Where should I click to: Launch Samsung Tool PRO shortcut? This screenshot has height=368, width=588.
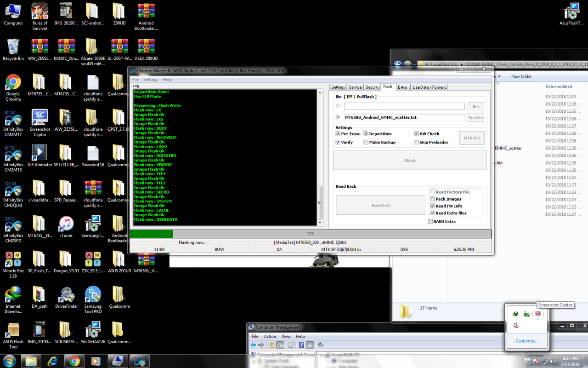pos(93,300)
